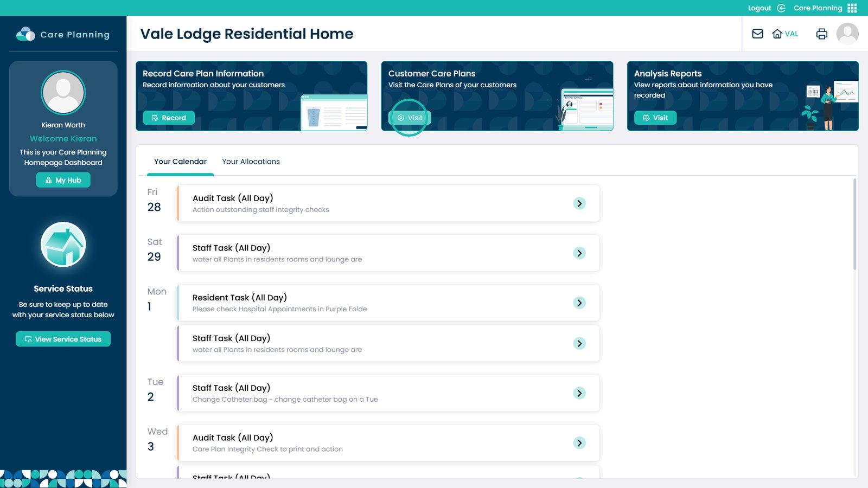Click the Logout arrow icon
This screenshot has width=868, height=488.
click(x=781, y=8)
